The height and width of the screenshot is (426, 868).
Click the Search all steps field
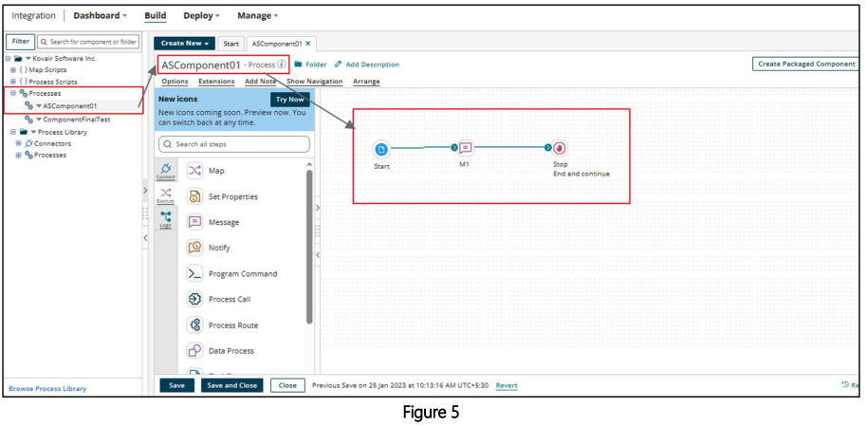[x=234, y=144]
